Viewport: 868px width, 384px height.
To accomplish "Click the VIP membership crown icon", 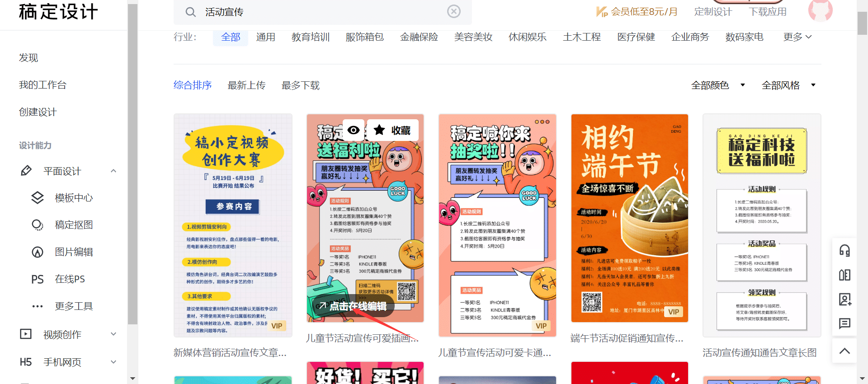I will tap(602, 12).
